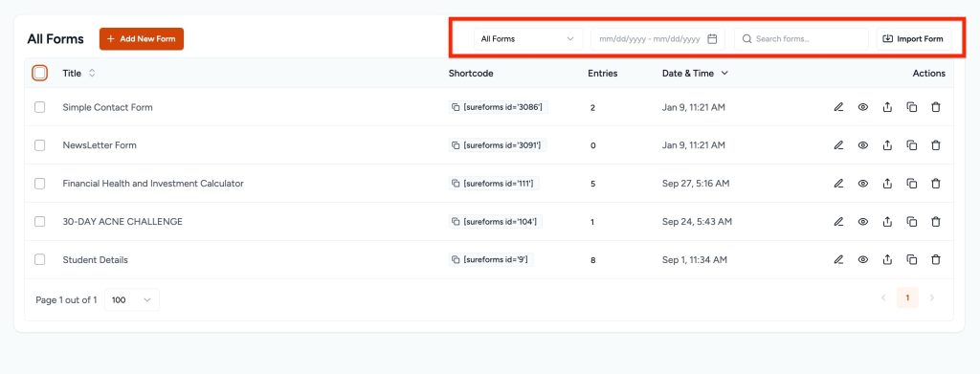Image resolution: width=980 pixels, height=374 pixels.
Task: Edit the Financial Health and Investment Calculator form
Action: 838,184
